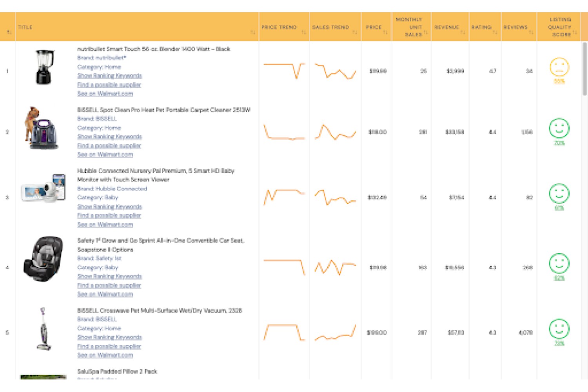Open Brand: BISSELL link on Crosswave row

(x=97, y=319)
